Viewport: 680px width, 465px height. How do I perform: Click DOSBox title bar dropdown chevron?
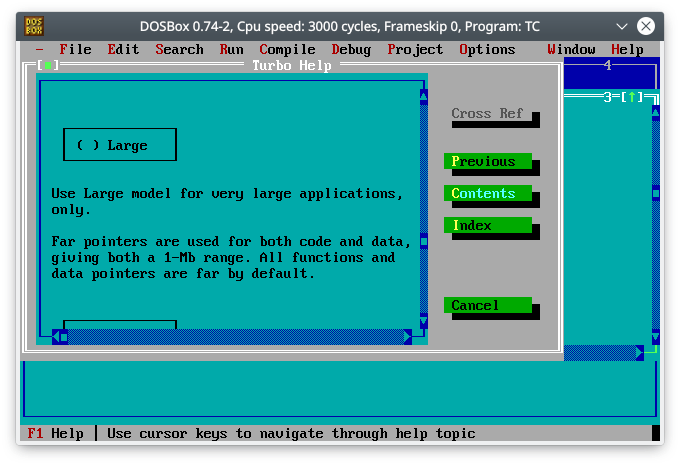[x=622, y=26]
